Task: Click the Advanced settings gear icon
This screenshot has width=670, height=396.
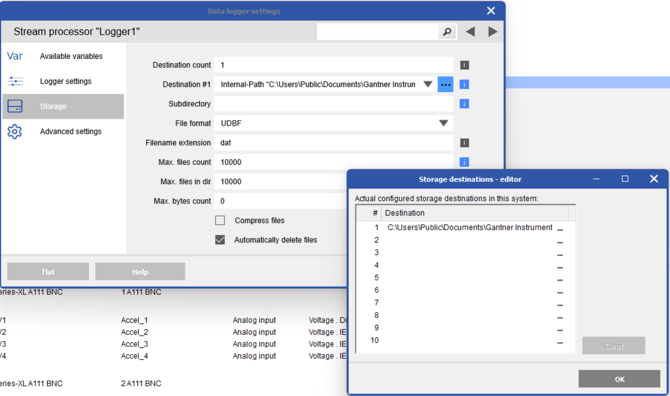Action: [x=15, y=132]
